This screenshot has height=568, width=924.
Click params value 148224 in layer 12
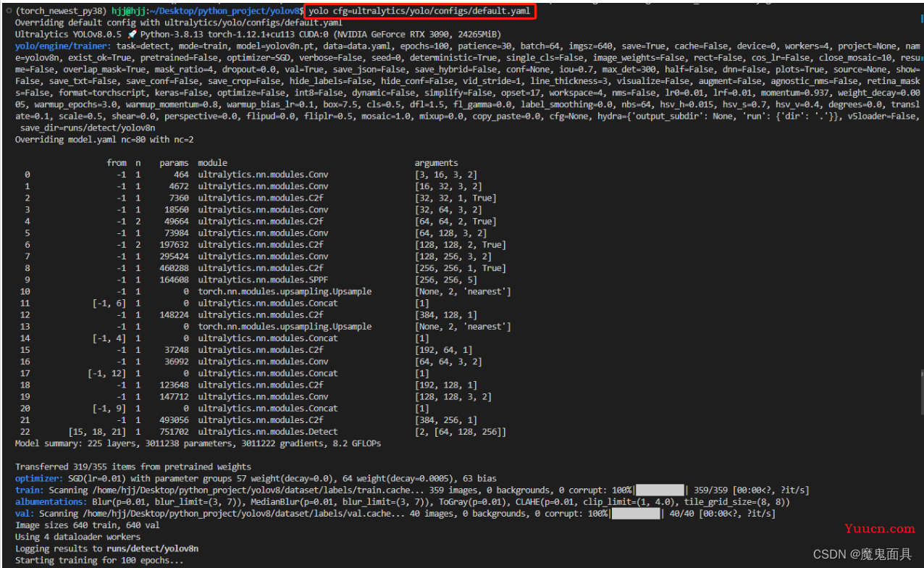(x=174, y=314)
